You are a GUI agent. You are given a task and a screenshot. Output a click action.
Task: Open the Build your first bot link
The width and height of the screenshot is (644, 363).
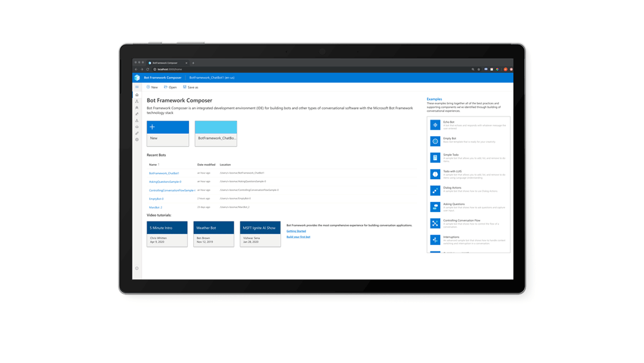click(298, 237)
